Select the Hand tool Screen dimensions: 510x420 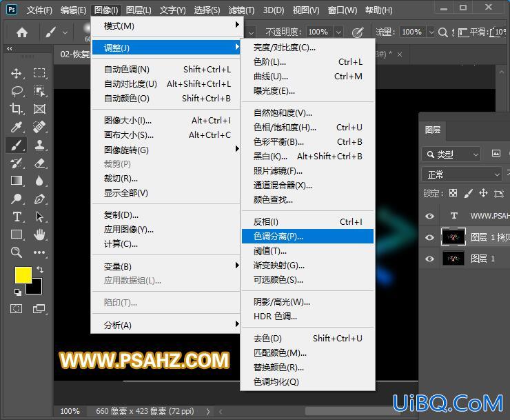click(39, 234)
